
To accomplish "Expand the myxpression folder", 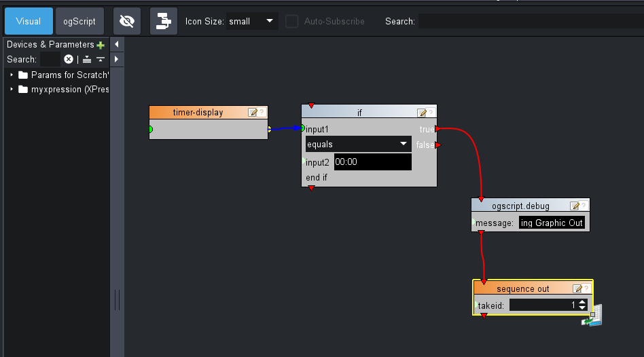I will (x=12, y=89).
